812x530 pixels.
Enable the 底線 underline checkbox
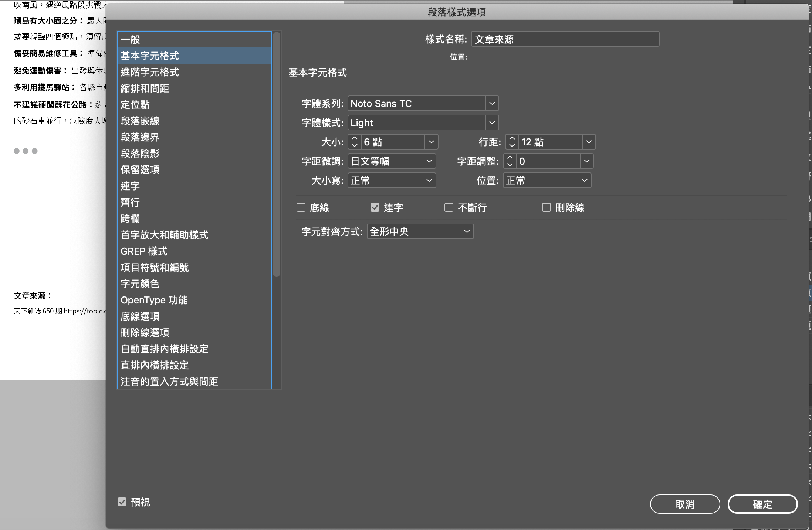(x=301, y=207)
